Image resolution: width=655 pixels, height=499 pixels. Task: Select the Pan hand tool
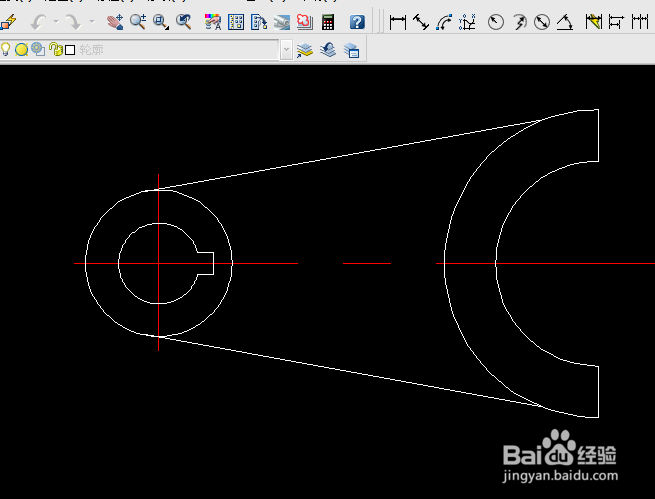coord(114,22)
